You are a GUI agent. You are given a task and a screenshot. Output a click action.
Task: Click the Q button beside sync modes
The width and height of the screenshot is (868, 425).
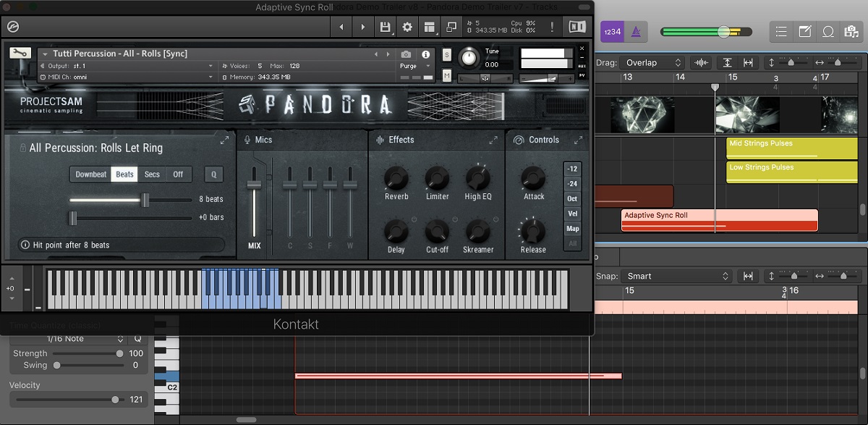213,174
